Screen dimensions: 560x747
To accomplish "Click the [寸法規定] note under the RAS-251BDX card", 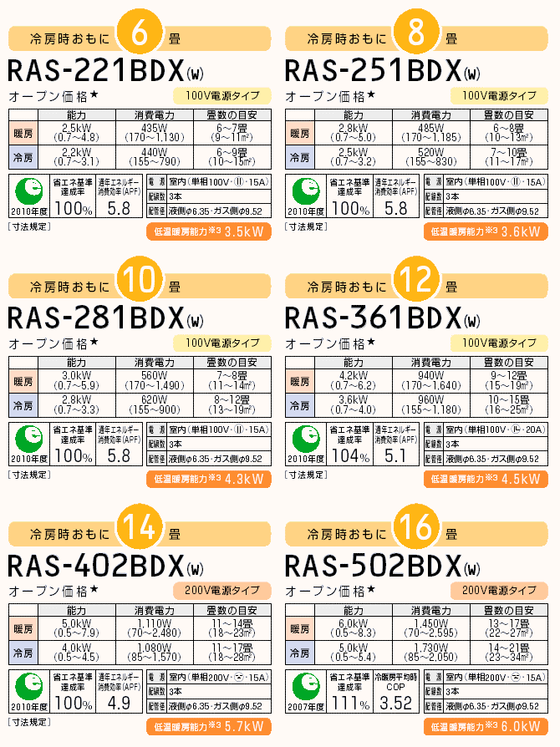I will (307, 226).
